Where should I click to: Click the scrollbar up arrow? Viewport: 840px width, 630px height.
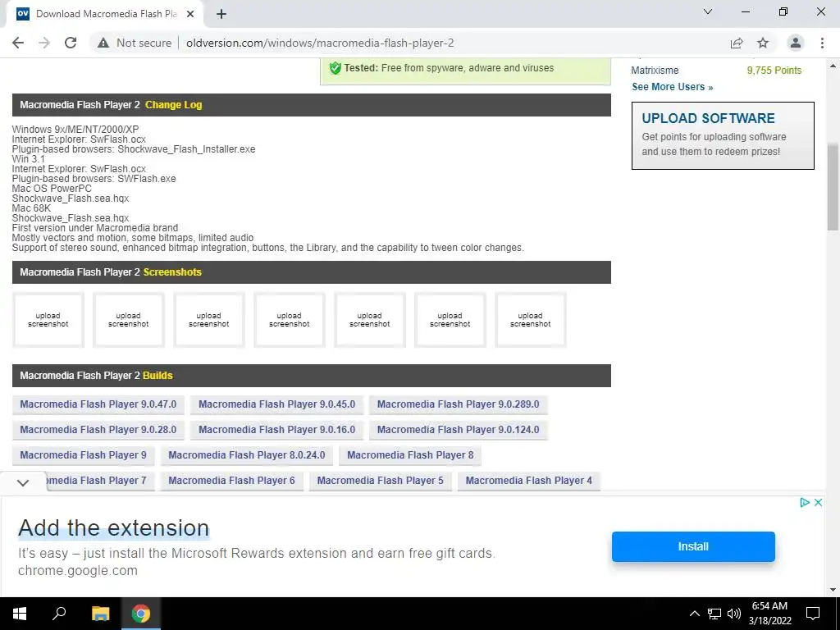[x=833, y=66]
